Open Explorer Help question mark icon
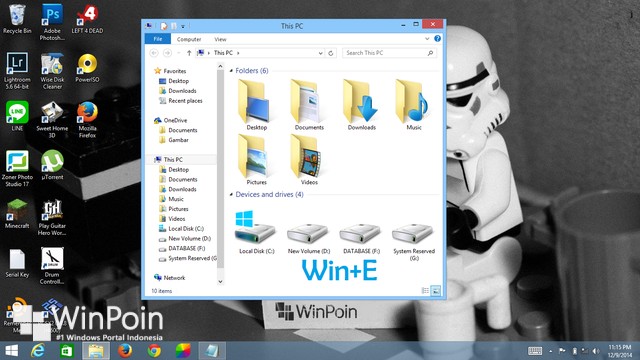This screenshot has width=640, height=360. [437, 39]
